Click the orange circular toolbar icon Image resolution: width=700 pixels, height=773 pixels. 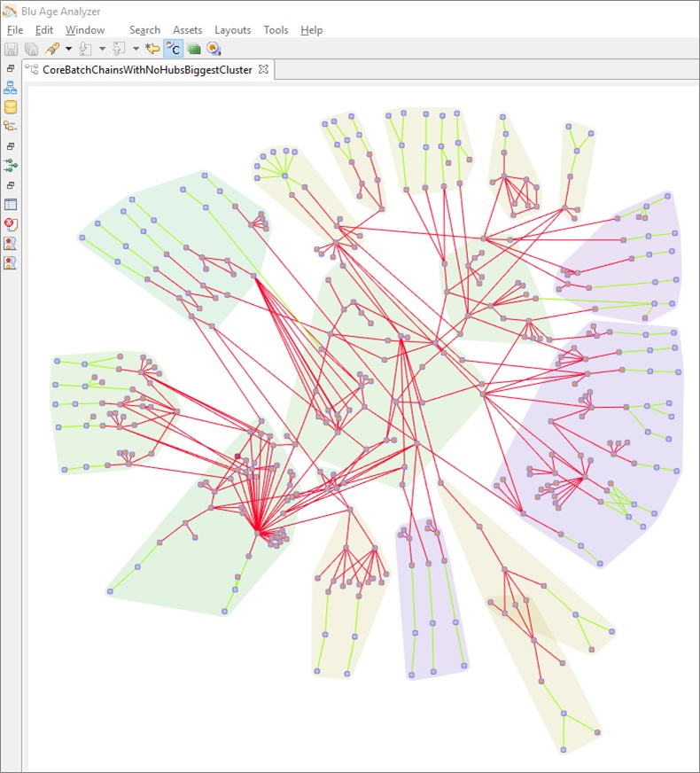(x=214, y=49)
